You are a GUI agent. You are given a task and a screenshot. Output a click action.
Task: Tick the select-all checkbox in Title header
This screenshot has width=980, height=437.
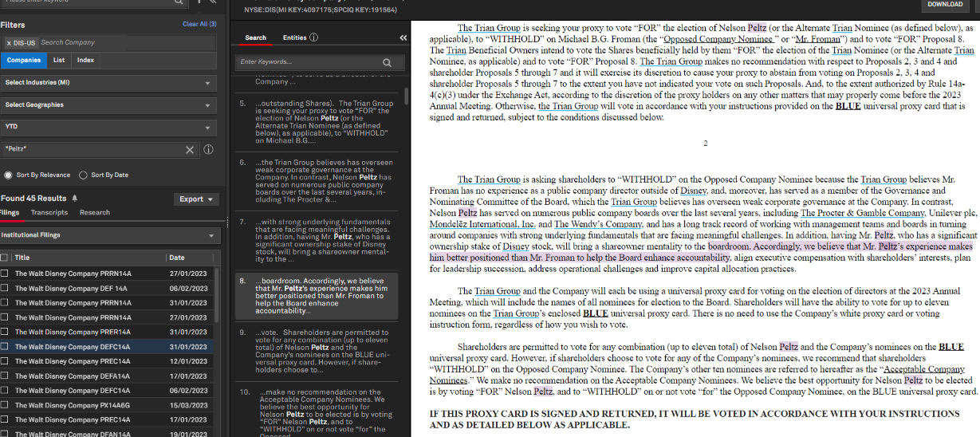6,258
